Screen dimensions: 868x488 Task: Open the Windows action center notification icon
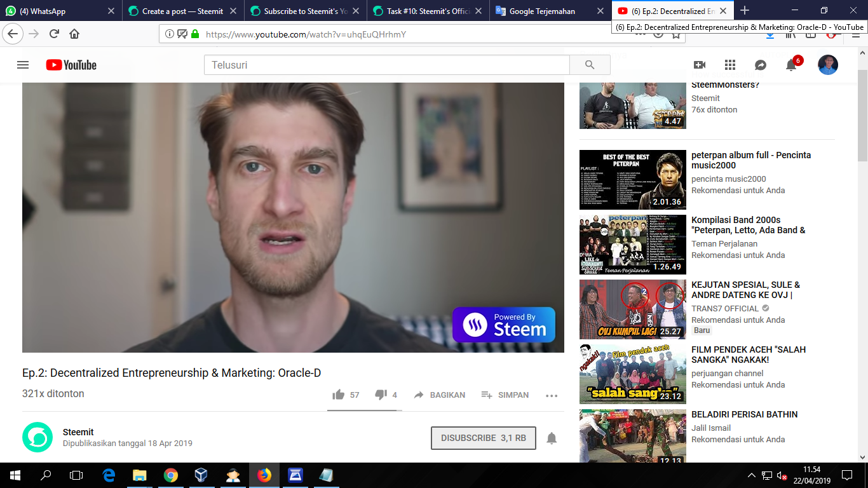[x=846, y=475]
